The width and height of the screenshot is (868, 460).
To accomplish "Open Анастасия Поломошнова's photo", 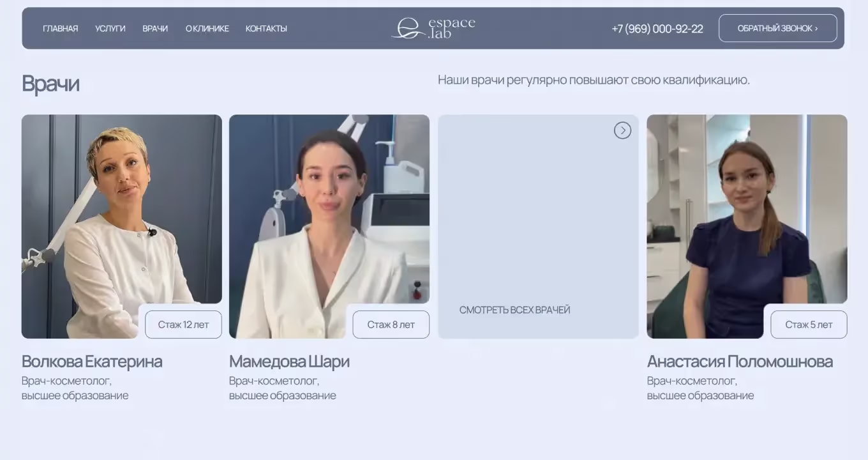I will (x=747, y=226).
